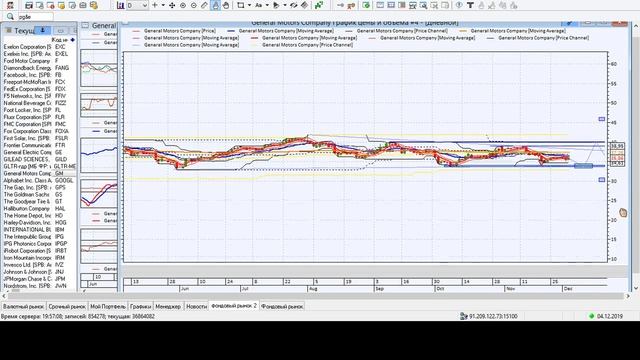Select the ruler drawing tool
This screenshot has height=360, width=640.
[204, 5]
